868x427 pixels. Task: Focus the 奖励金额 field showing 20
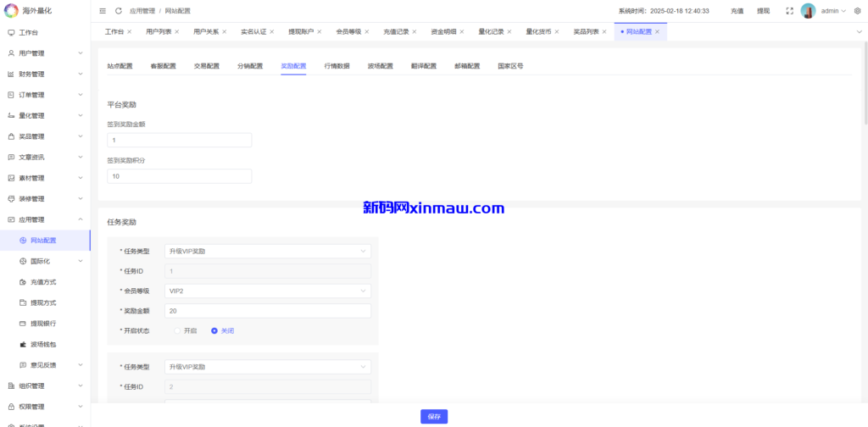click(x=267, y=311)
